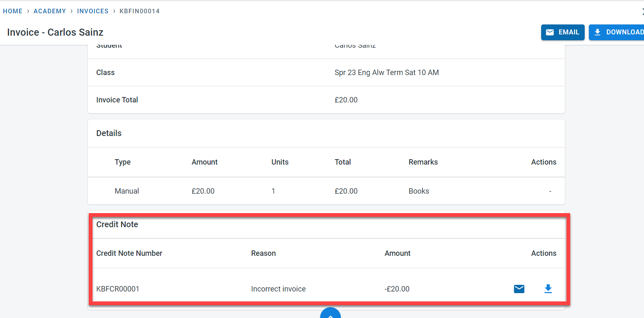The image size is (644, 318).
Task: Select the KBFCR00001 credit note number
Action: tap(118, 289)
